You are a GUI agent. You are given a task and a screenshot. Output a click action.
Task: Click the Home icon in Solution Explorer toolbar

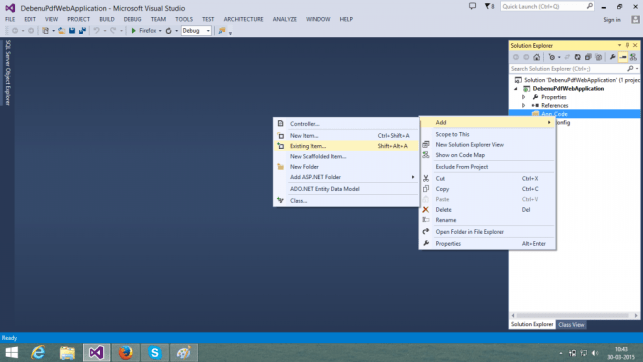(536, 57)
